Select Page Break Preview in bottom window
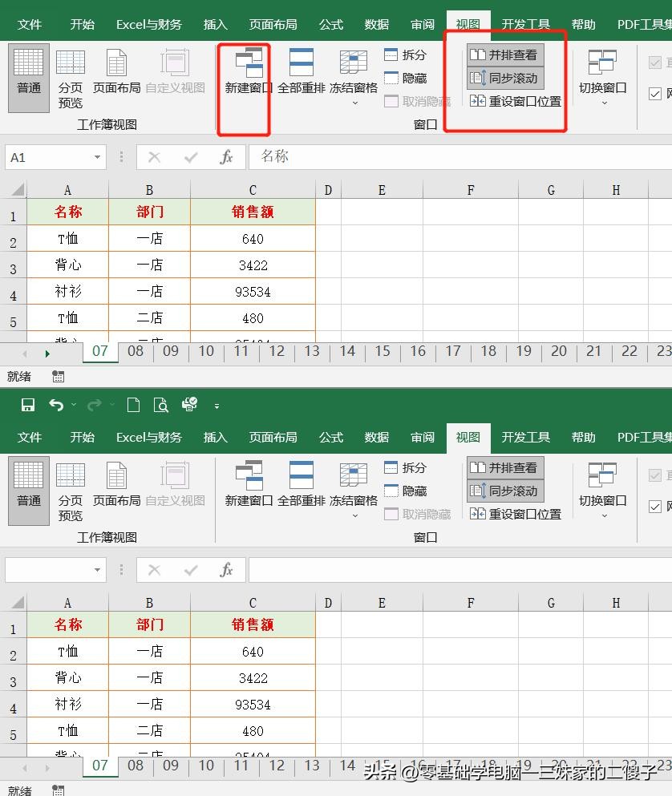Screen dimensions: 672x796 coord(70,491)
